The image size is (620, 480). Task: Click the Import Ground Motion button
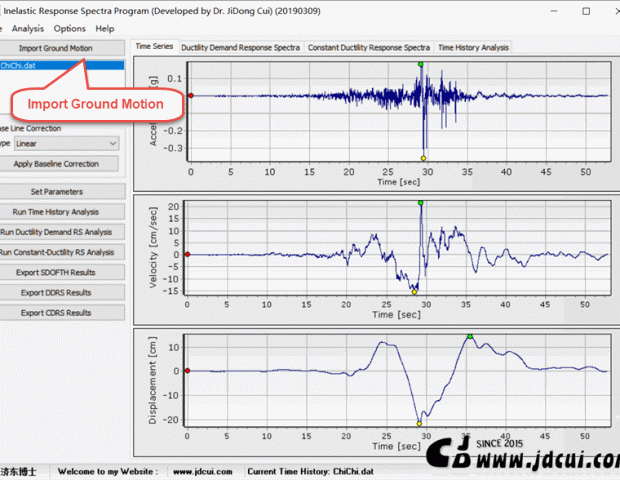[62, 47]
